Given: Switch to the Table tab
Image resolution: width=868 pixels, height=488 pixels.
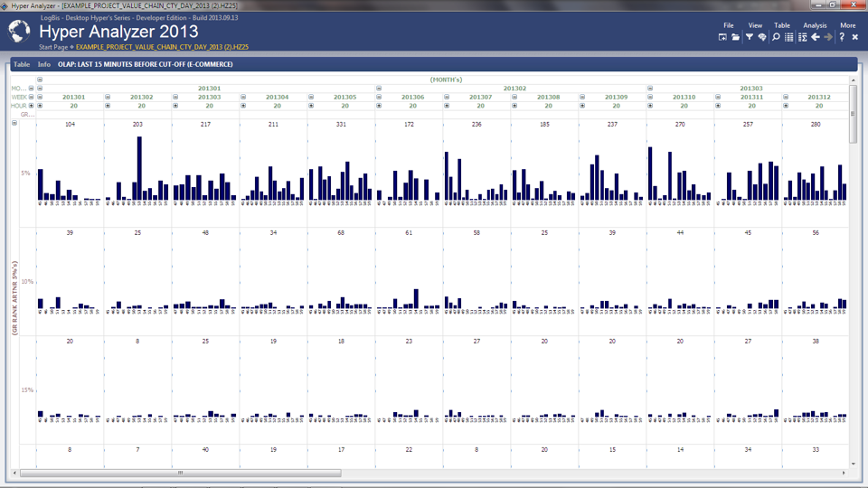Looking at the screenshot, I should click(x=22, y=64).
